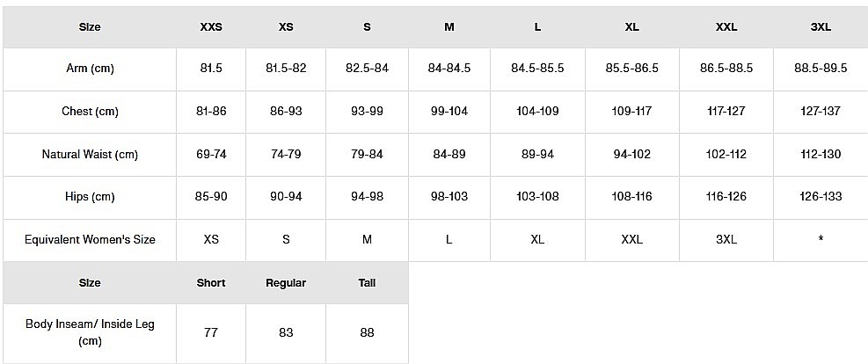Click the Arm (cm) row label
The height and width of the screenshot is (364, 868).
pyautogui.click(x=90, y=69)
